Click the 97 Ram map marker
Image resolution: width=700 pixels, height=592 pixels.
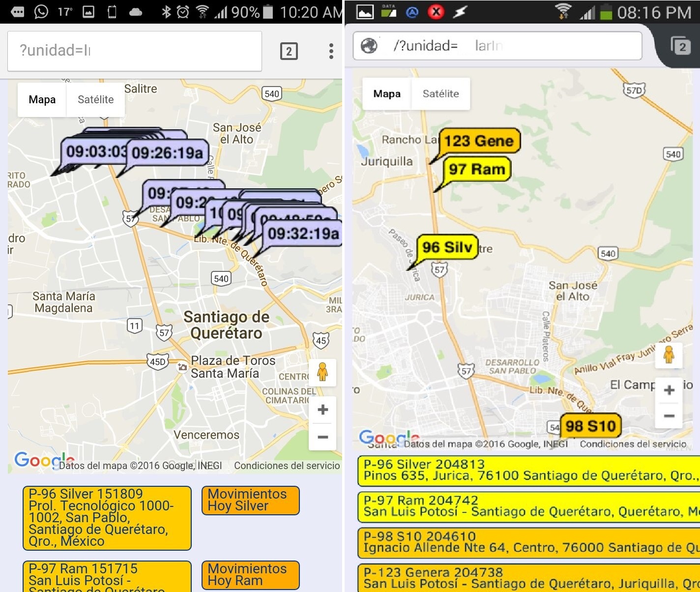point(476,170)
